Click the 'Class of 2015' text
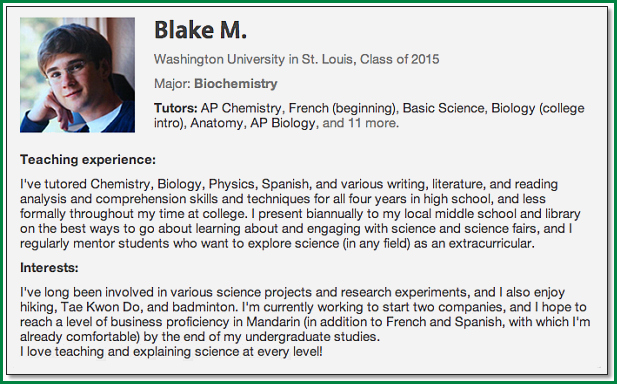 tap(400, 59)
